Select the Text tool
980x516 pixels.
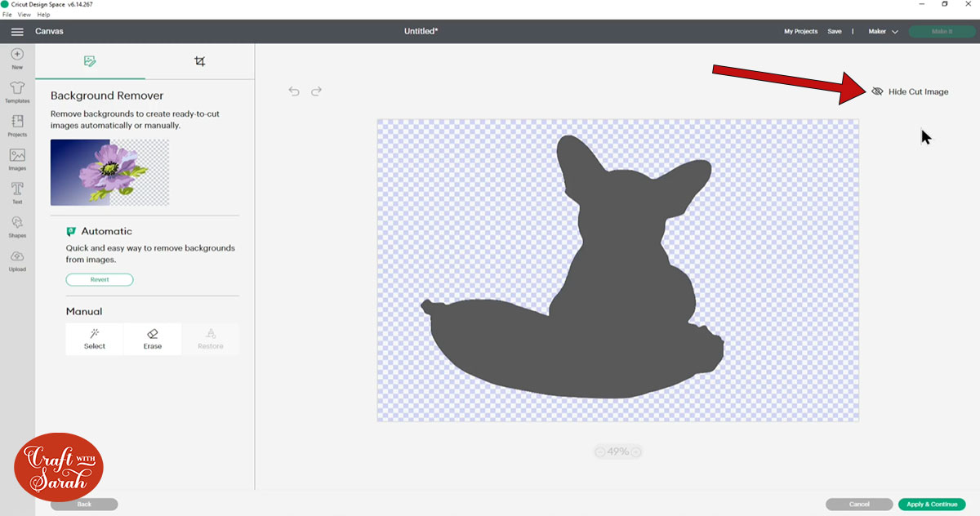click(x=17, y=190)
